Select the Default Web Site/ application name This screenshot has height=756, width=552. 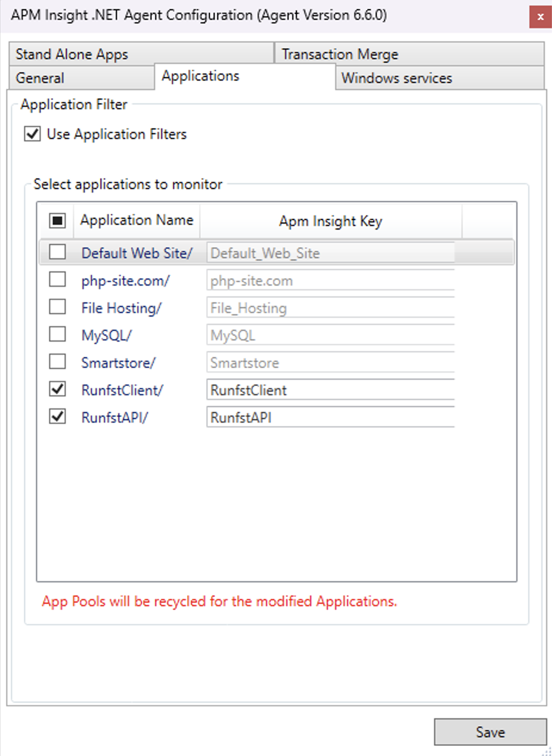tap(137, 253)
